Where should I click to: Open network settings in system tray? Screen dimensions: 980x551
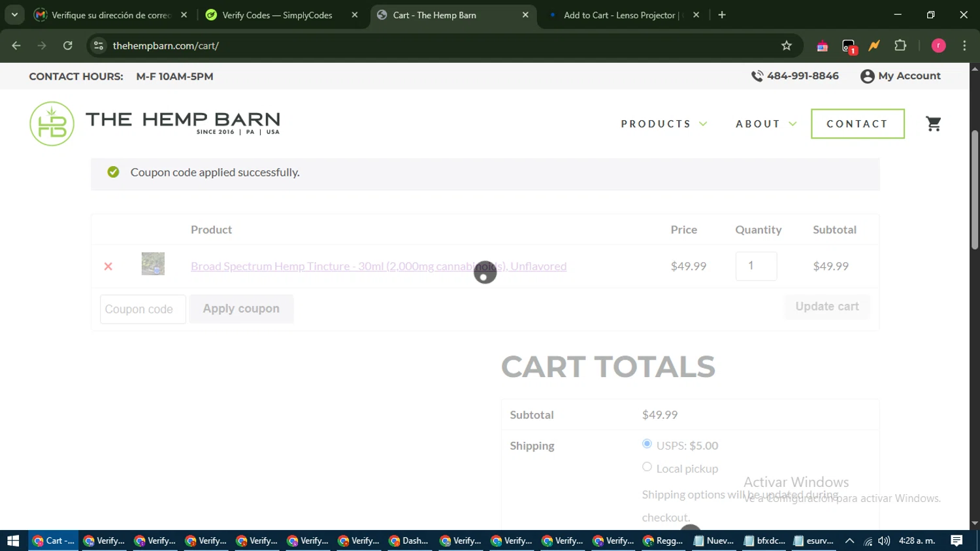point(868,541)
